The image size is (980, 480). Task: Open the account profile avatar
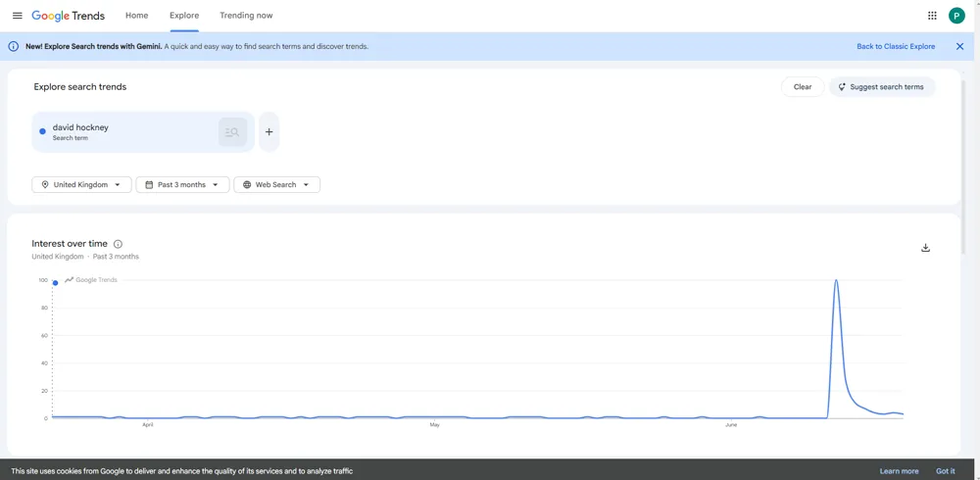[956, 16]
